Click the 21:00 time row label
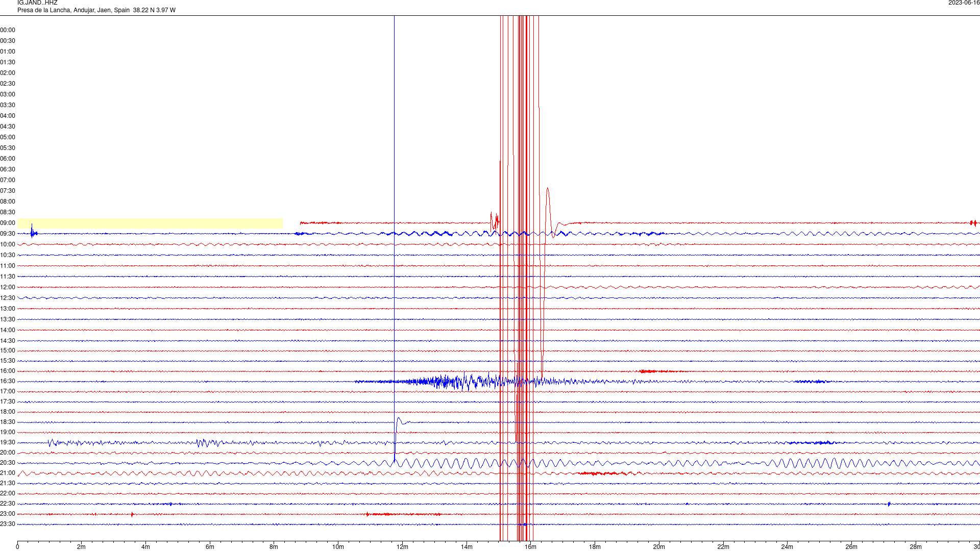The height and width of the screenshot is (551, 980). [x=8, y=473]
